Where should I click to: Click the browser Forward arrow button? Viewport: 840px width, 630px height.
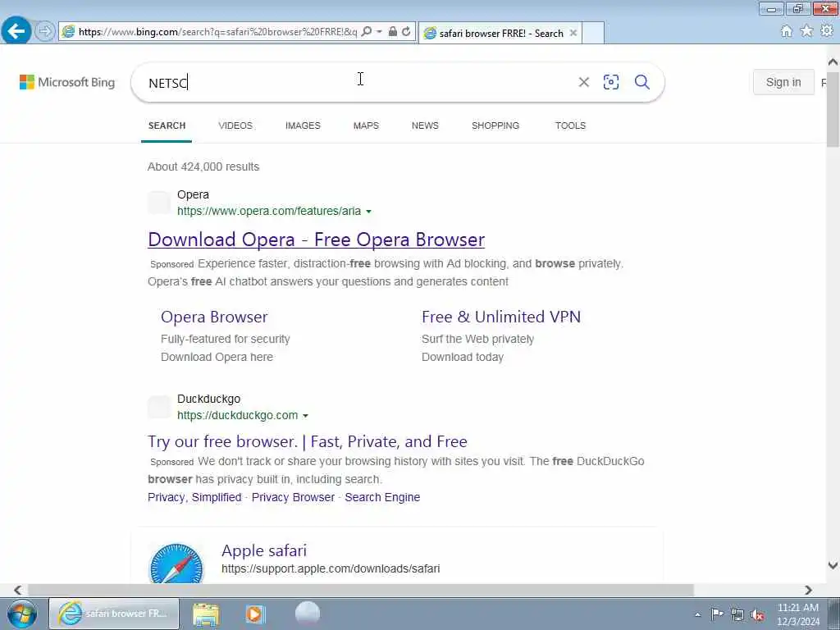point(45,31)
